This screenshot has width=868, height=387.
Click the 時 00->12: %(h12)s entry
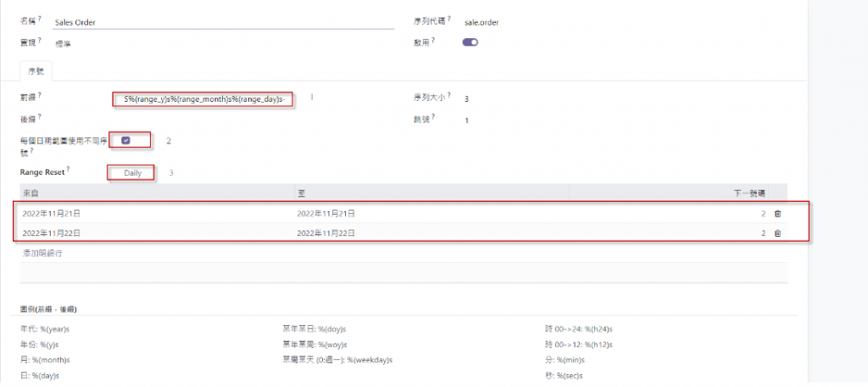coord(578,345)
